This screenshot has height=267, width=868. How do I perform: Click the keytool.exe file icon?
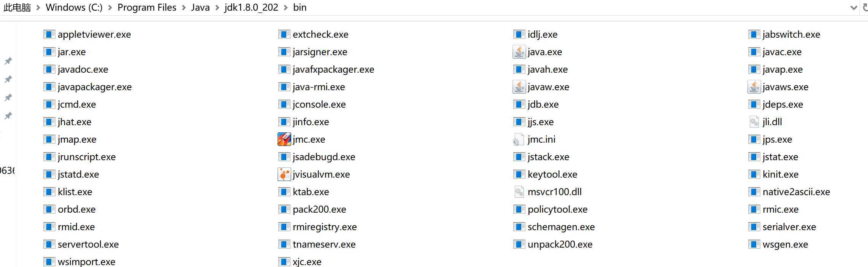pyautogui.click(x=519, y=174)
